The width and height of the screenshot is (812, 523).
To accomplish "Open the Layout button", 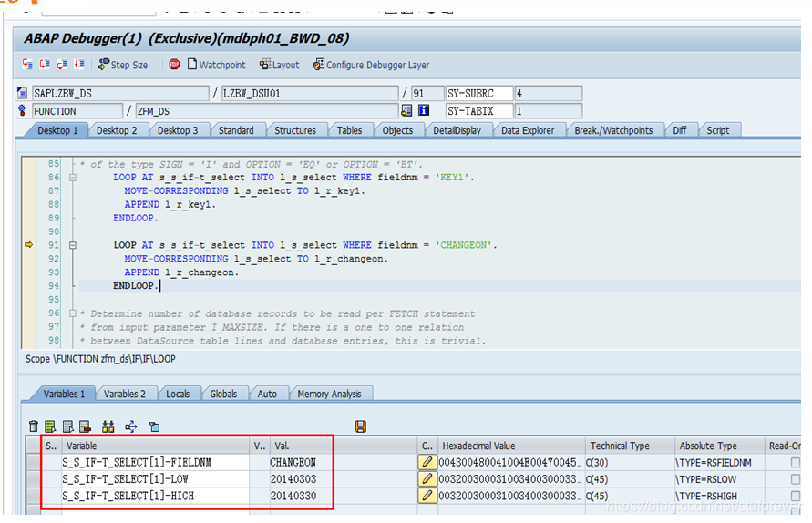I will coord(280,65).
